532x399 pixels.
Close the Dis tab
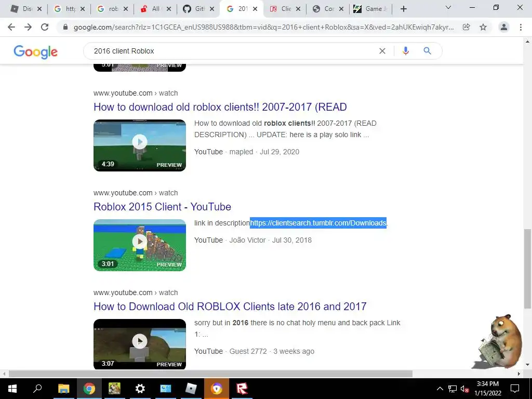39,9
